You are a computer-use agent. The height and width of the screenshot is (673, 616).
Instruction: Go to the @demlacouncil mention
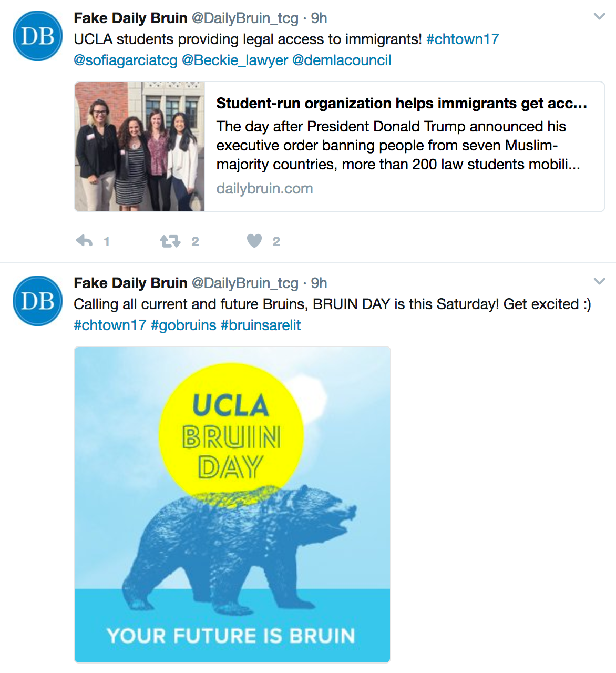tap(342, 60)
